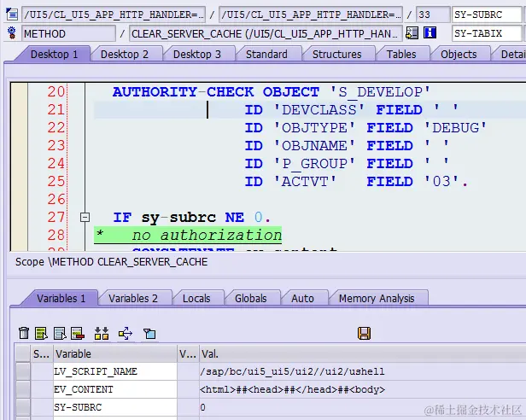526x420 pixels.
Task: Switch to the Auto variables tab
Action: pos(302,298)
